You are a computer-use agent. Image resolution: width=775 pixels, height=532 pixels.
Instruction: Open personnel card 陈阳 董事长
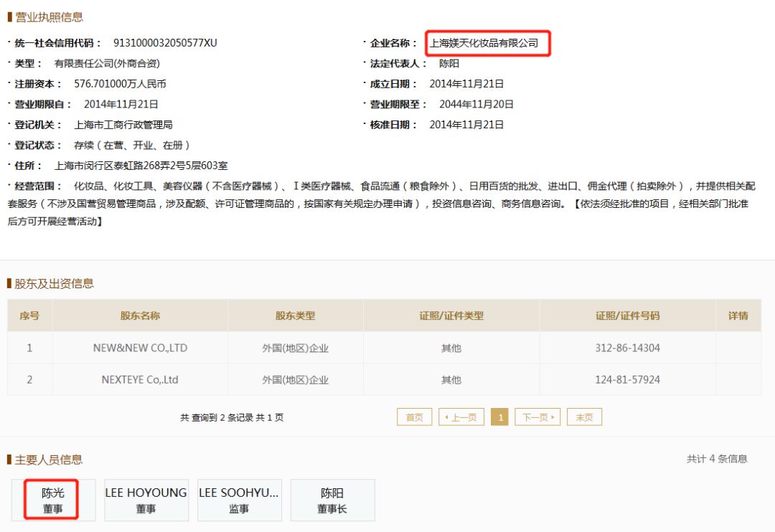pos(333,500)
